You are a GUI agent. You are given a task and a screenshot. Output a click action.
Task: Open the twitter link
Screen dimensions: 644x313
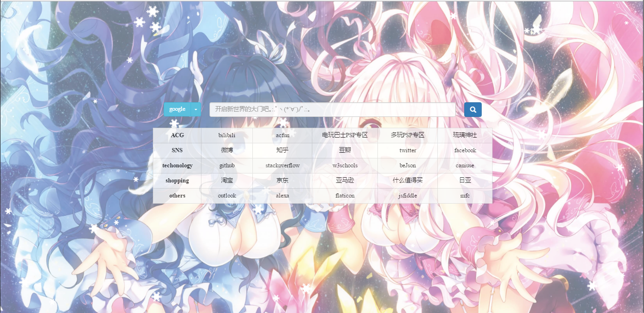tap(408, 150)
